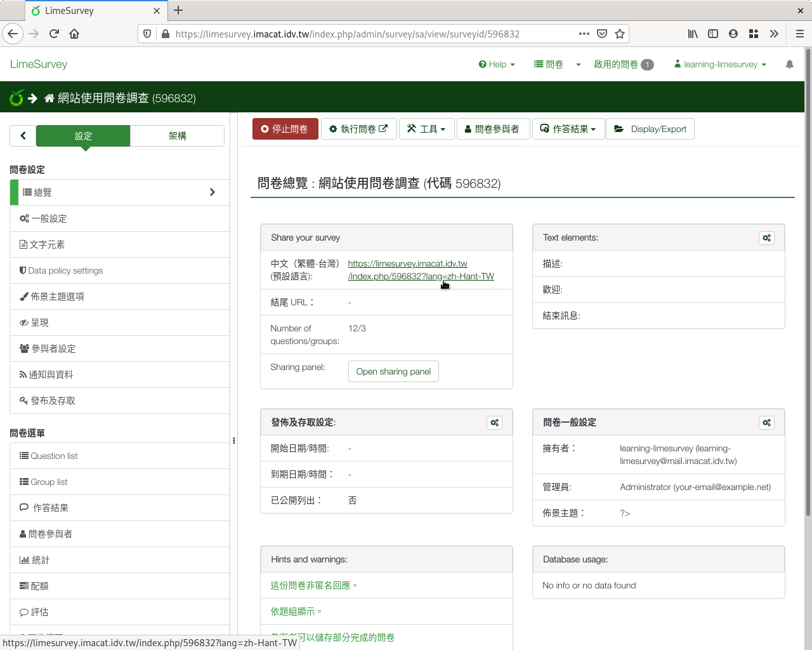Open notifications bell icon
812x650 pixels.
point(789,64)
